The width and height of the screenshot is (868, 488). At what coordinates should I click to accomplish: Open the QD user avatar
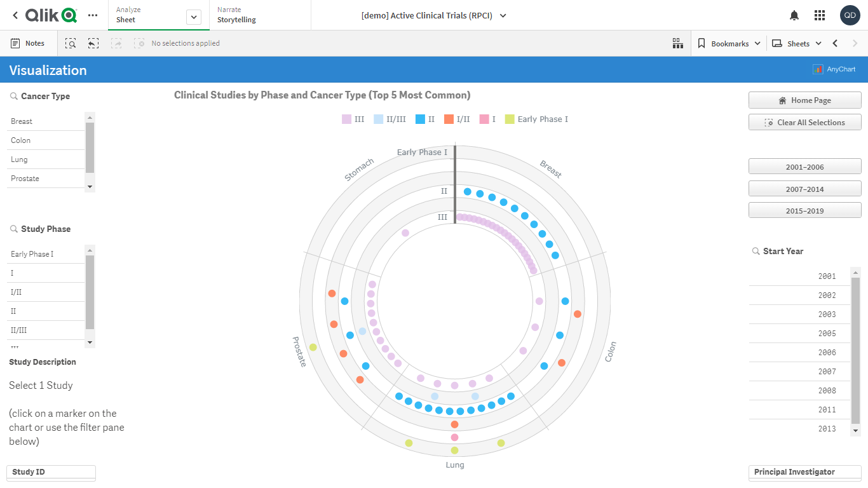point(850,15)
